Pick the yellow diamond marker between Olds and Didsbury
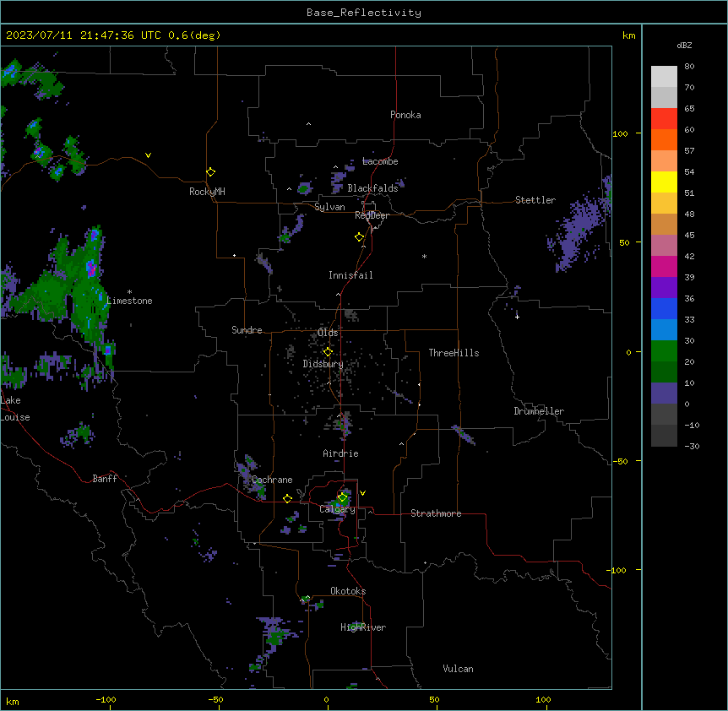The width and height of the screenshot is (728, 711). point(328,352)
